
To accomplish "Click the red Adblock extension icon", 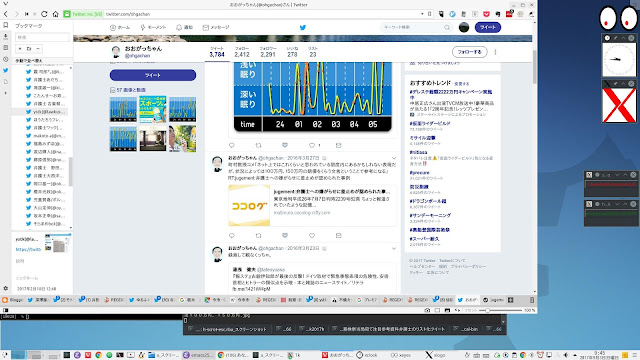I will [x=509, y=13].
